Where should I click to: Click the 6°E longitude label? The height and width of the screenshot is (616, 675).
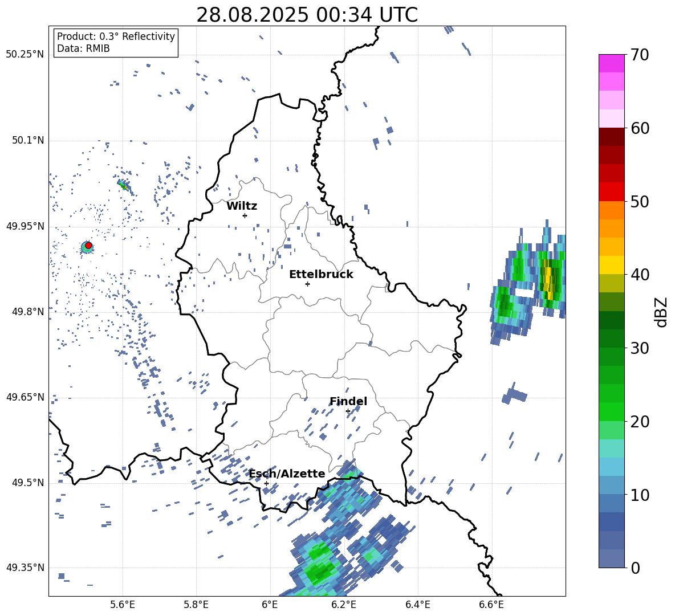[x=270, y=605]
